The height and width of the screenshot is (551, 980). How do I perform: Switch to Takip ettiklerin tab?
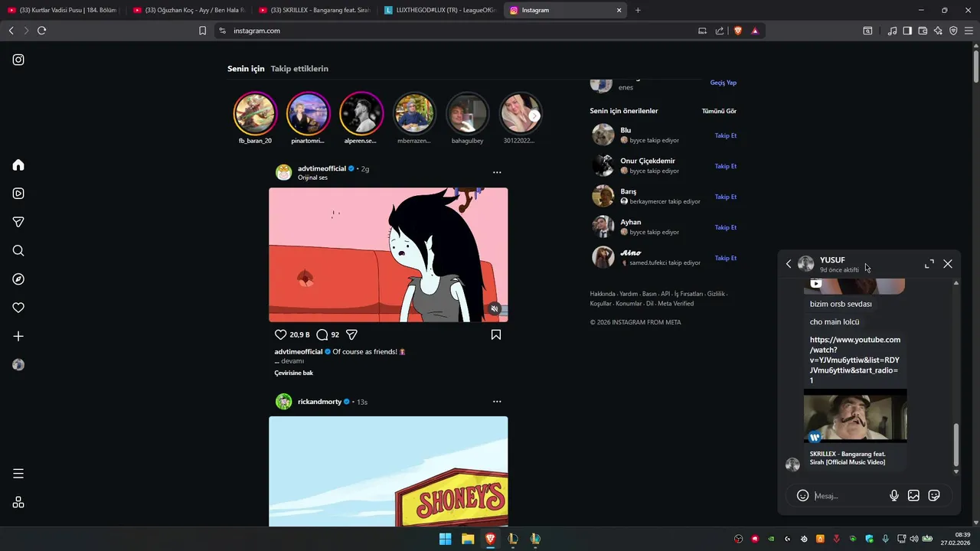tap(299, 68)
